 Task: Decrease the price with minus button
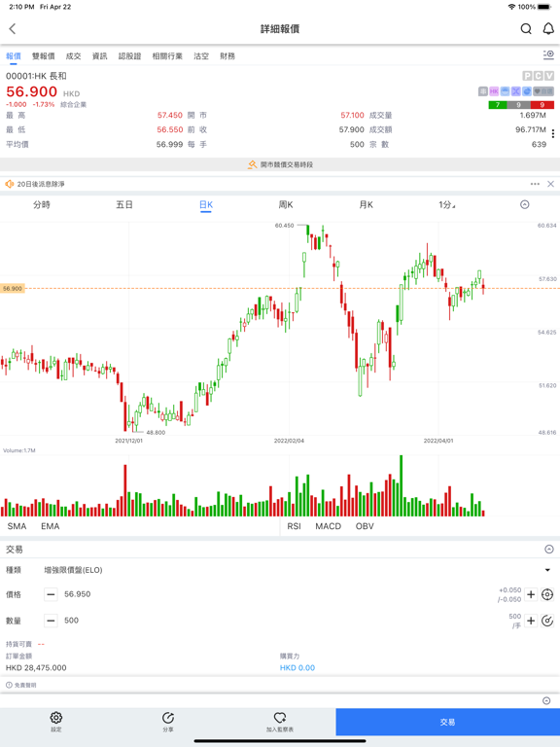click(x=51, y=594)
